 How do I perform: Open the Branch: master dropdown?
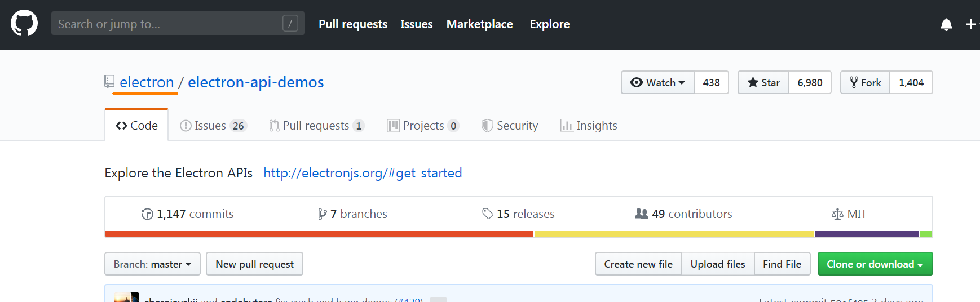[x=152, y=264]
